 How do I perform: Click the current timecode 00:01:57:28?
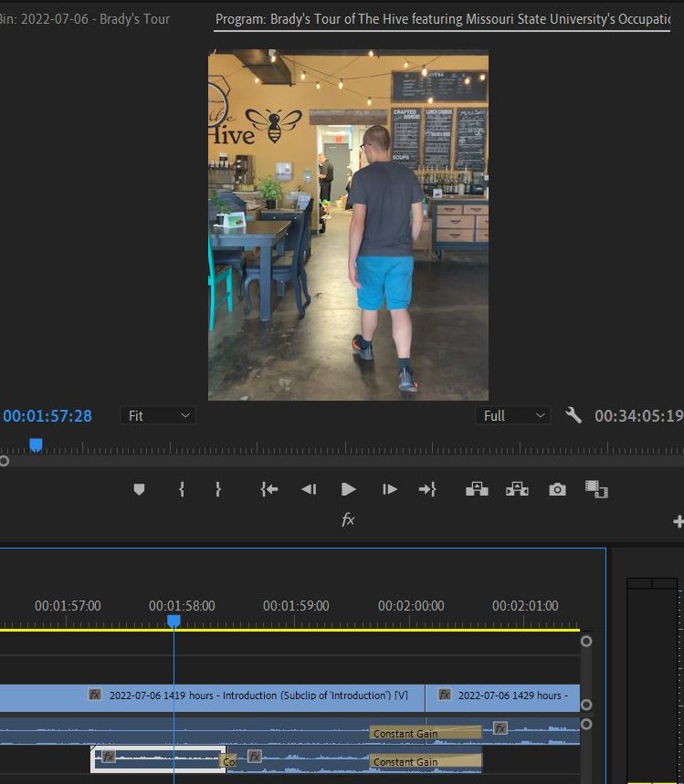47,416
